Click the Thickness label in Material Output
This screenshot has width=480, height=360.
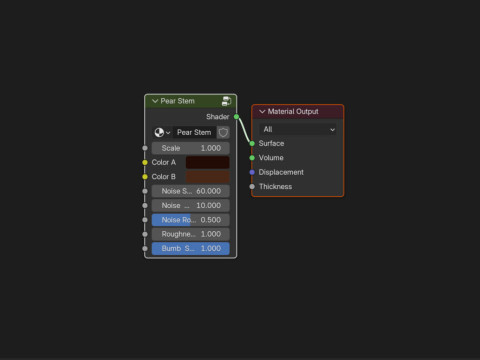[275, 186]
